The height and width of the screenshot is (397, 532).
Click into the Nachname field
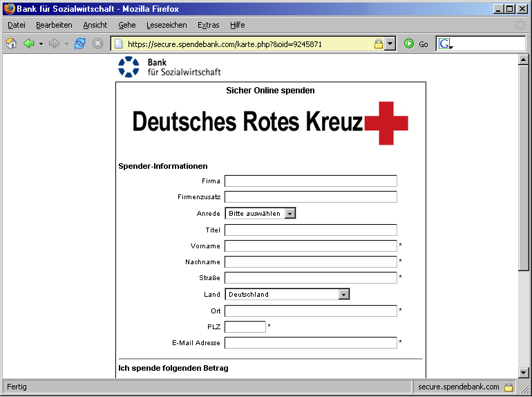pyautogui.click(x=310, y=262)
